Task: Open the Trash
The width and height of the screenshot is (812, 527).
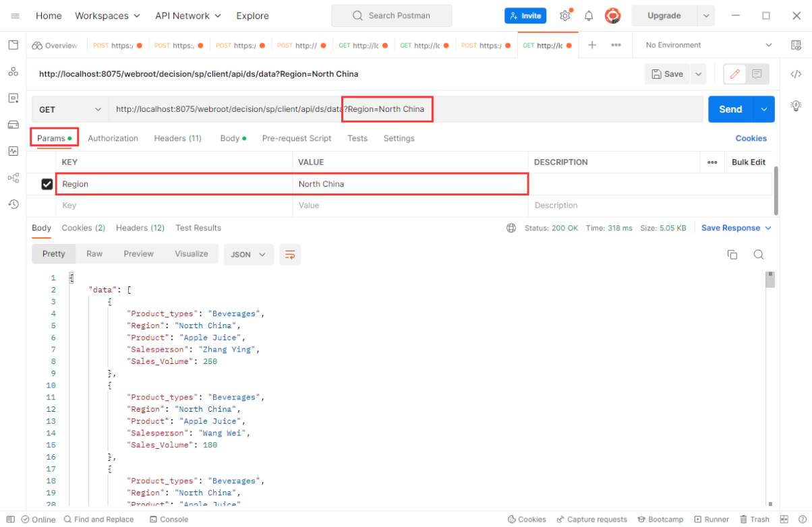Action: pos(755,519)
